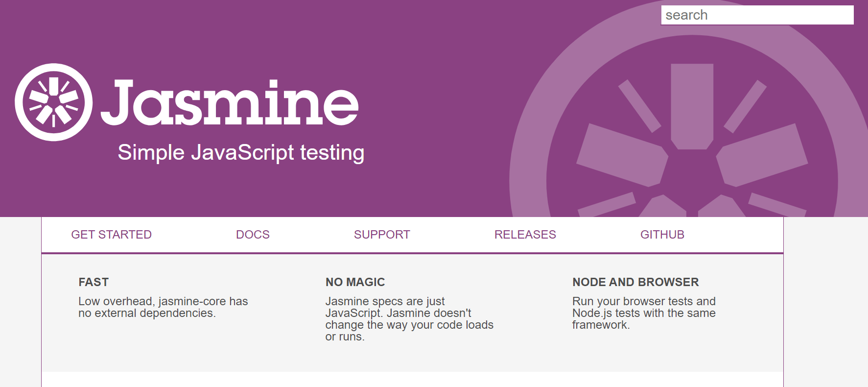Select the NO MAGIC heading
This screenshot has height=387, width=868.
355,282
